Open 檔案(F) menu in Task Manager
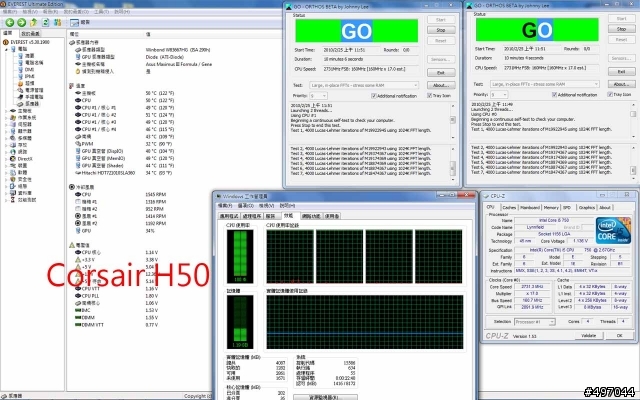 tap(225, 206)
